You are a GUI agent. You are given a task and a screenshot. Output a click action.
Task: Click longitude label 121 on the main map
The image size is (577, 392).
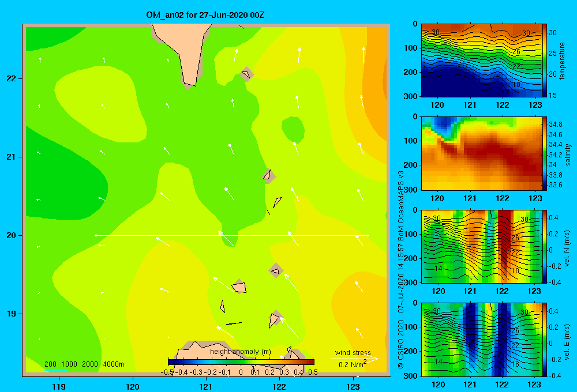tap(206, 386)
